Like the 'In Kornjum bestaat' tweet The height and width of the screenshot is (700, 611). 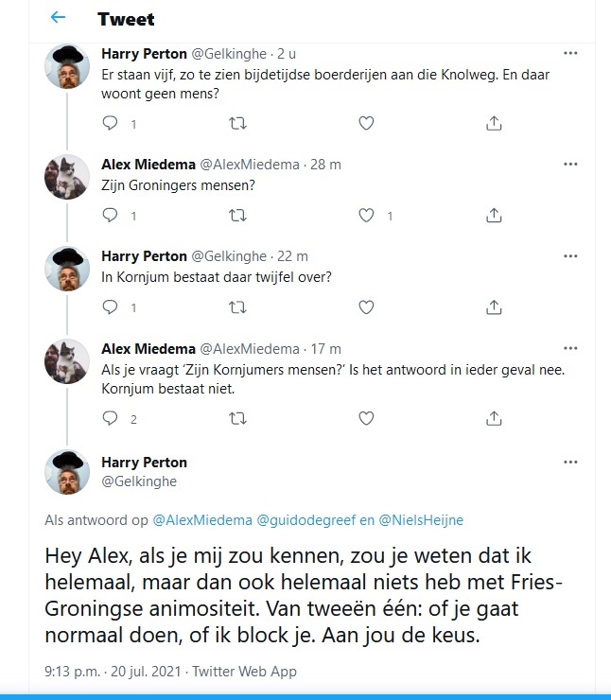[x=367, y=307]
